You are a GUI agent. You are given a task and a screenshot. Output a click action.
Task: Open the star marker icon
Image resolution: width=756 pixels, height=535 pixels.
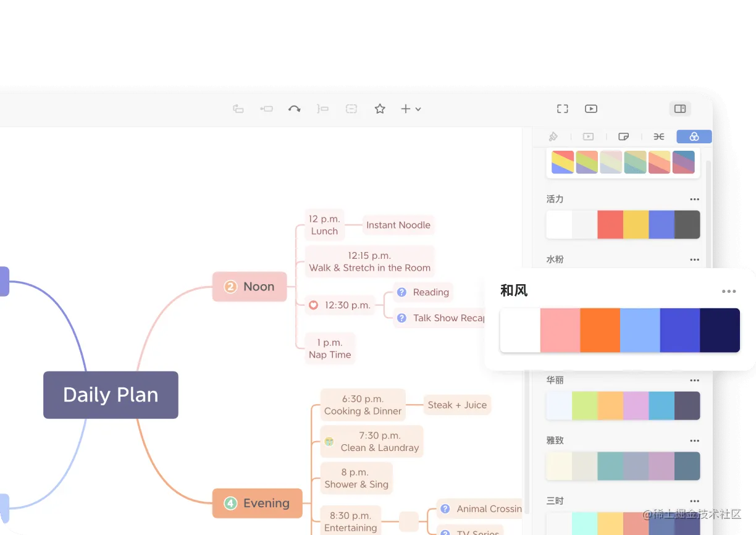coord(379,109)
